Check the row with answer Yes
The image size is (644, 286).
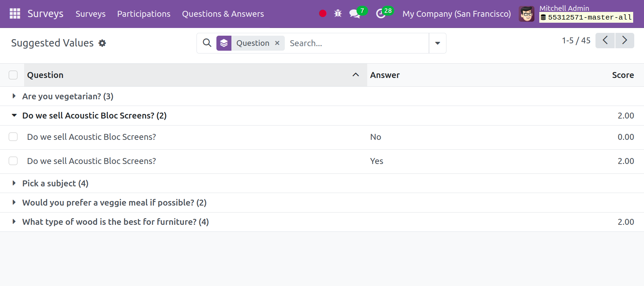tap(13, 161)
